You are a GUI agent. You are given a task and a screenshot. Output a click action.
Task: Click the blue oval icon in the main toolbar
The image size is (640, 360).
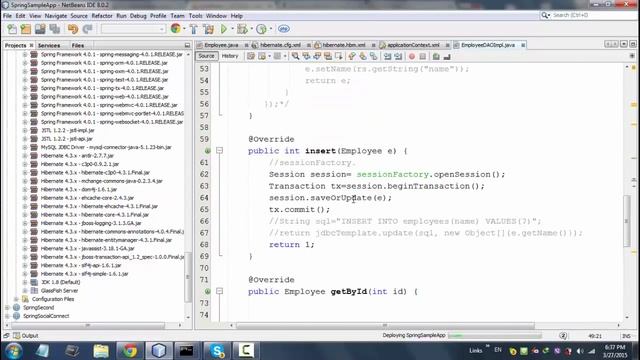(284, 29)
